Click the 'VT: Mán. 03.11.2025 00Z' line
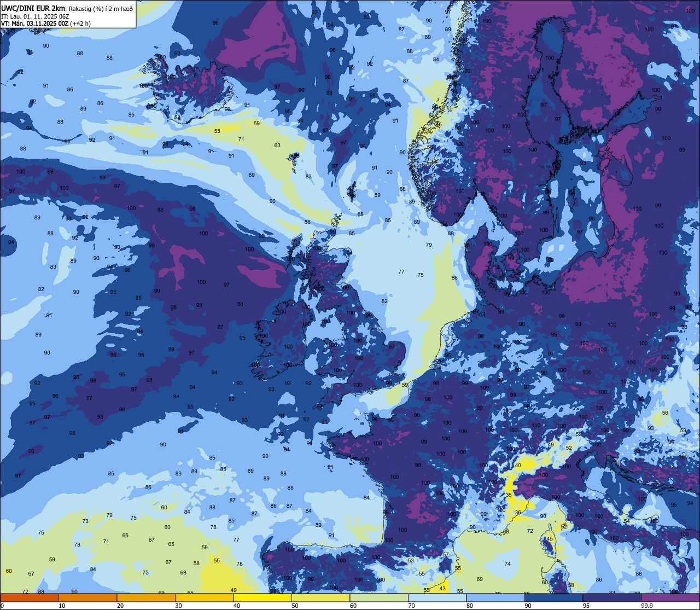Viewport: 700px width, 610px height. (34, 24)
